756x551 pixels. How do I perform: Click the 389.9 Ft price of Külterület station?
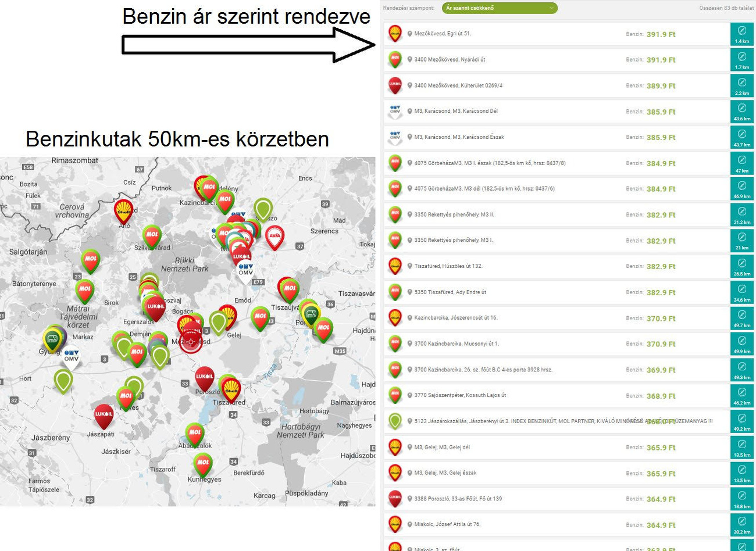coord(661,86)
